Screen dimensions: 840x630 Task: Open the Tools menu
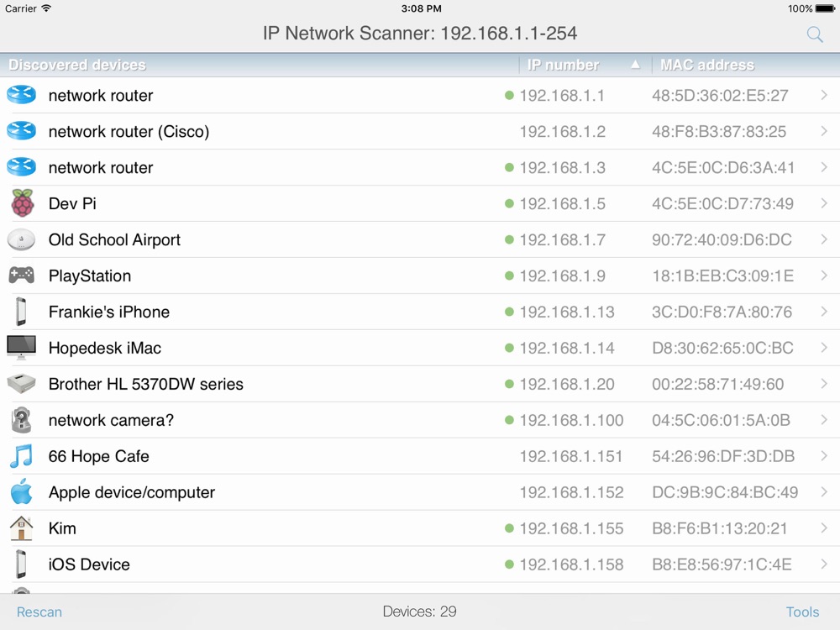802,612
